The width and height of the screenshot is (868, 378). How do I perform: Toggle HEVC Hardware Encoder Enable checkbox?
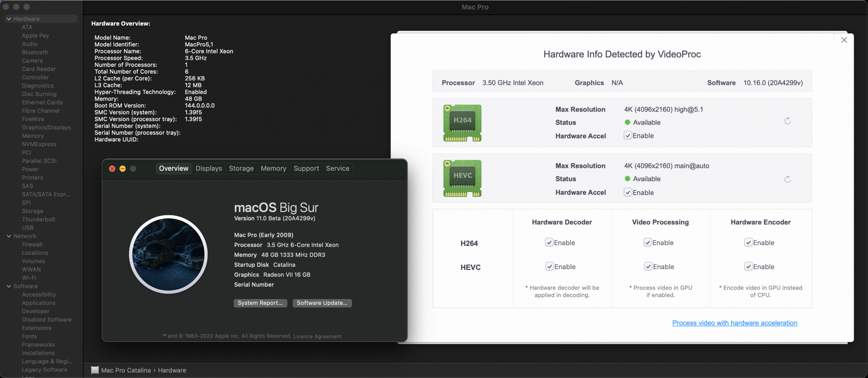pyautogui.click(x=748, y=266)
